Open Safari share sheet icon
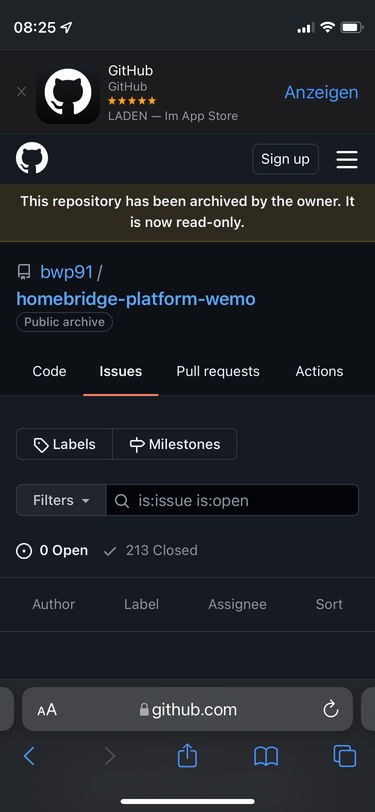This screenshot has height=812, width=375. click(188, 756)
